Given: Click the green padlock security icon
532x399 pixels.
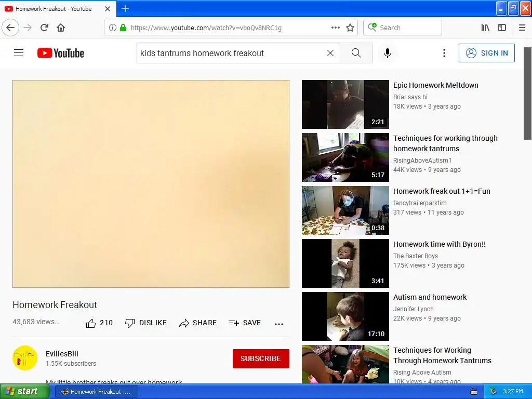Looking at the screenshot, I should click(123, 28).
